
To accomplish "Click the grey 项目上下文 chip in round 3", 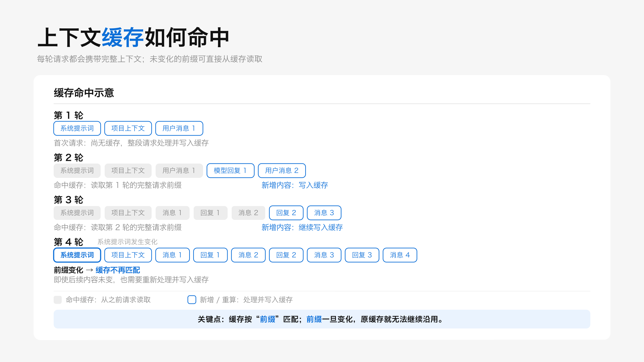I will [128, 213].
